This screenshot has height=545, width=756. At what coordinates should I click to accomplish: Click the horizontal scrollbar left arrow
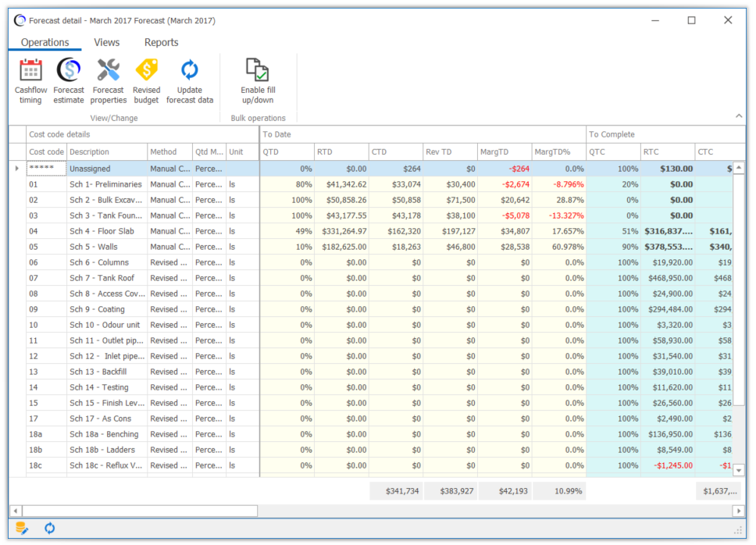16,511
